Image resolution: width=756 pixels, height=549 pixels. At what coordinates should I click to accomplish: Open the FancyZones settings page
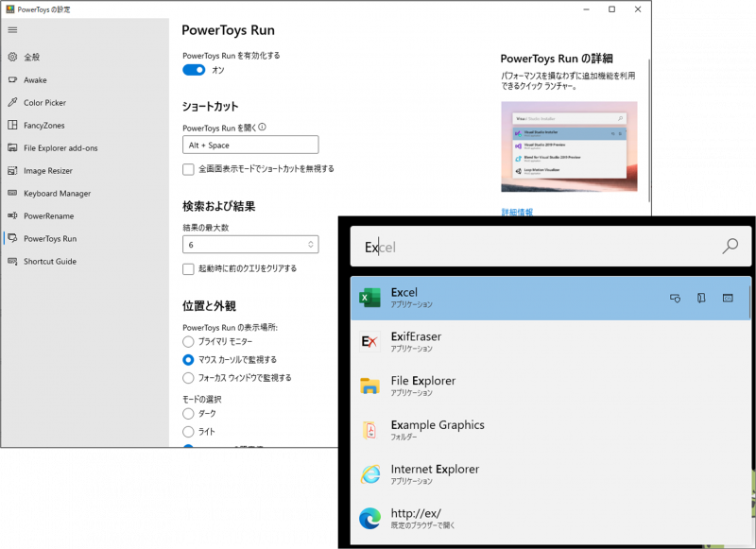point(84,125)
